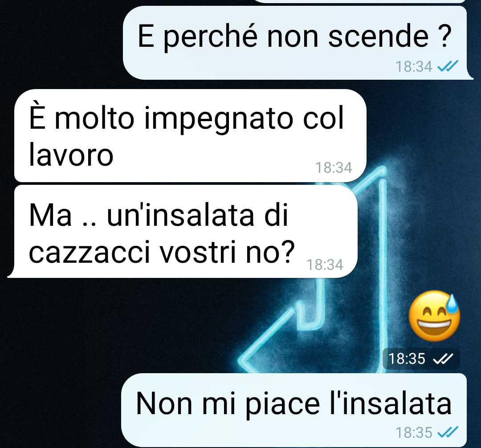The height and width of the screenshot is (448, 481).
Task: Click 18:35 timestamp on the last message
Action: tap(414, 433)
